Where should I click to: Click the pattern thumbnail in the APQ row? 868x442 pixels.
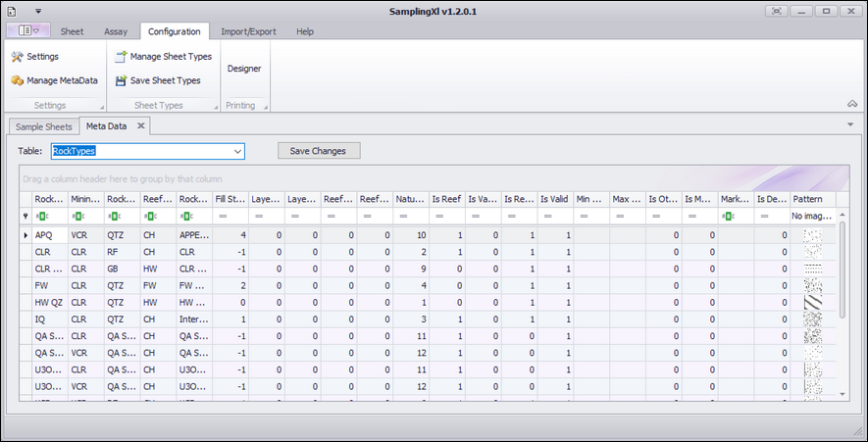point(813,235)
